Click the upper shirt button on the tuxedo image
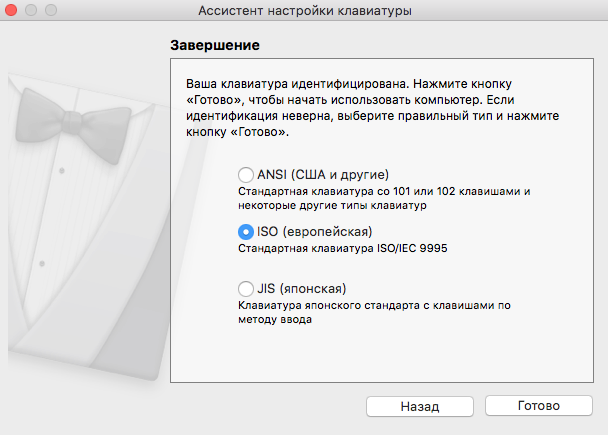The width and height of the screenshot is (608, 435). (x=62, y=171)
